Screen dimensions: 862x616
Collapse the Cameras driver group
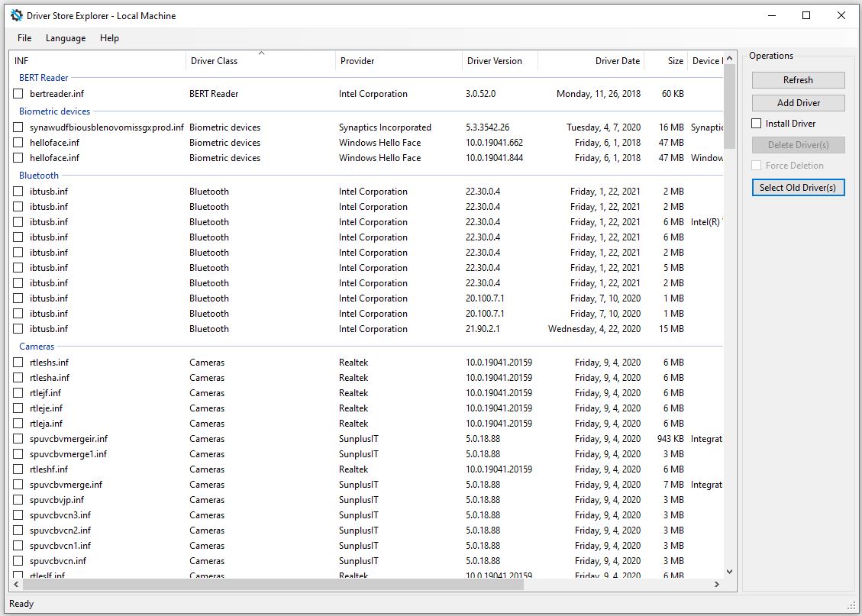click(36, 346)
